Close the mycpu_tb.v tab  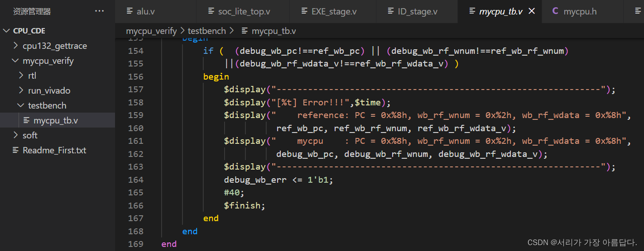point(532,11)
